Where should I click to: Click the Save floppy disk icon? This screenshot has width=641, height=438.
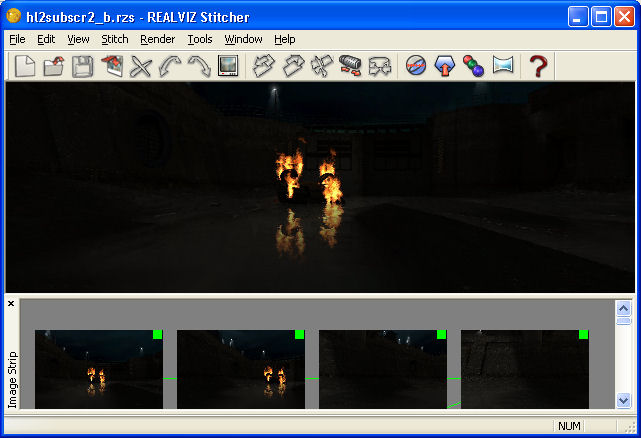coord(83,66)
